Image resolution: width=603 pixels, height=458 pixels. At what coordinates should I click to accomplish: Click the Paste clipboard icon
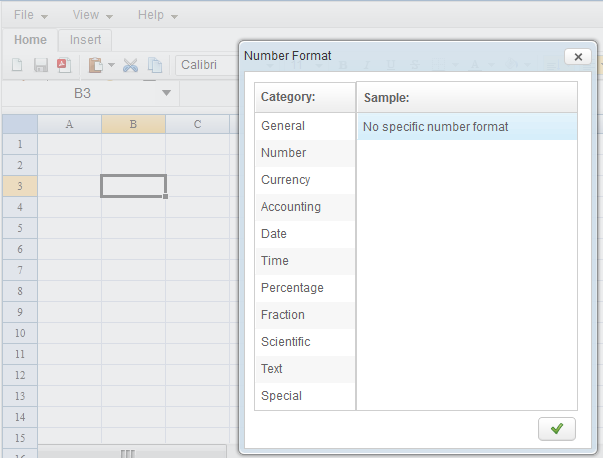(95, 65)
